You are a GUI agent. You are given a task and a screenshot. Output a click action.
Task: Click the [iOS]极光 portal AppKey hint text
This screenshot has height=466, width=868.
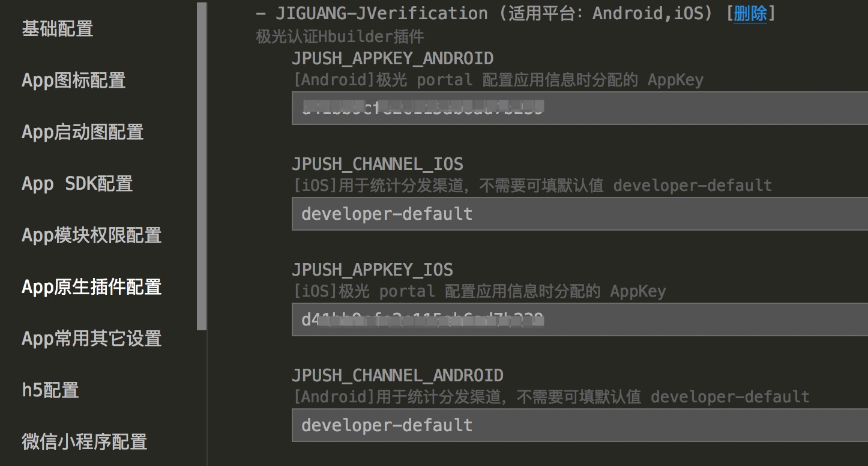[x=479, y=291]
